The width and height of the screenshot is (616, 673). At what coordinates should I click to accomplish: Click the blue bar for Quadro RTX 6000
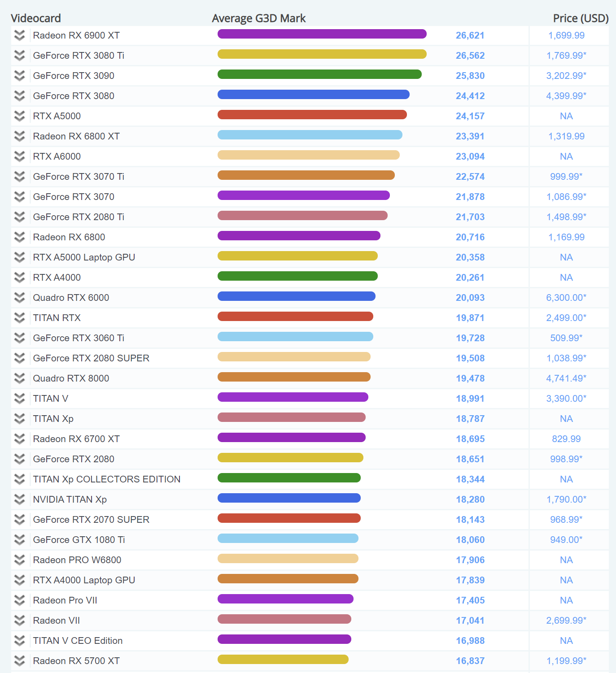tap(296, 296)
